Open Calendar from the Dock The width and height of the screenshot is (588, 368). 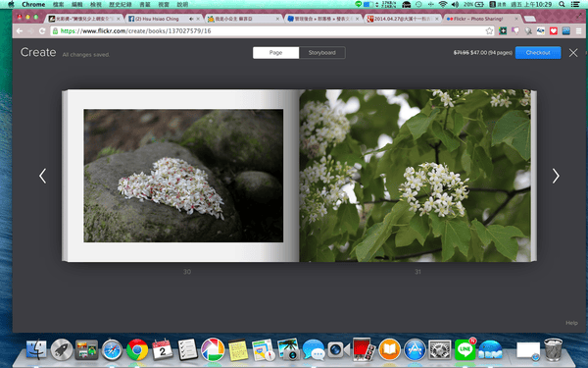163,350
